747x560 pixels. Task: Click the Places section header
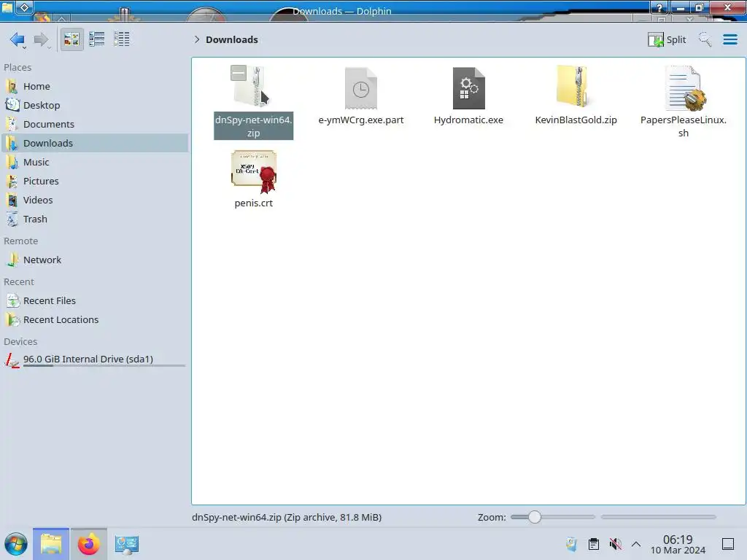click(18, 68)
